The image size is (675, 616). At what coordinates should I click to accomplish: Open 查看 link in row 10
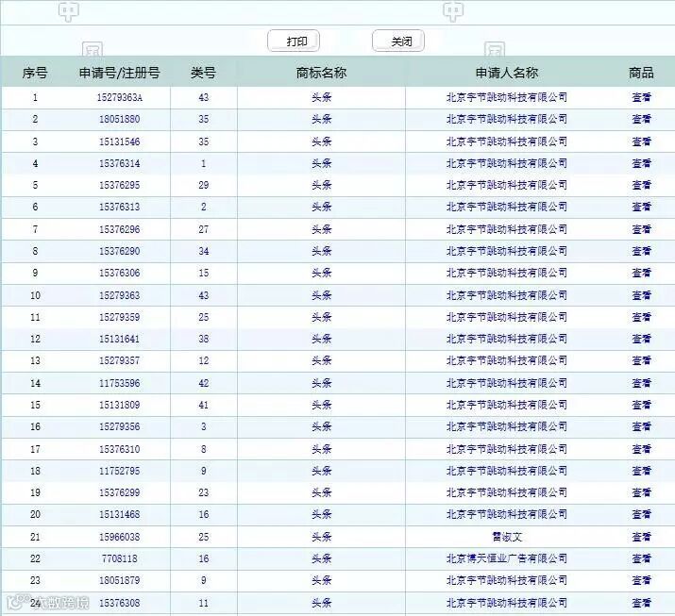click(641, 295)
